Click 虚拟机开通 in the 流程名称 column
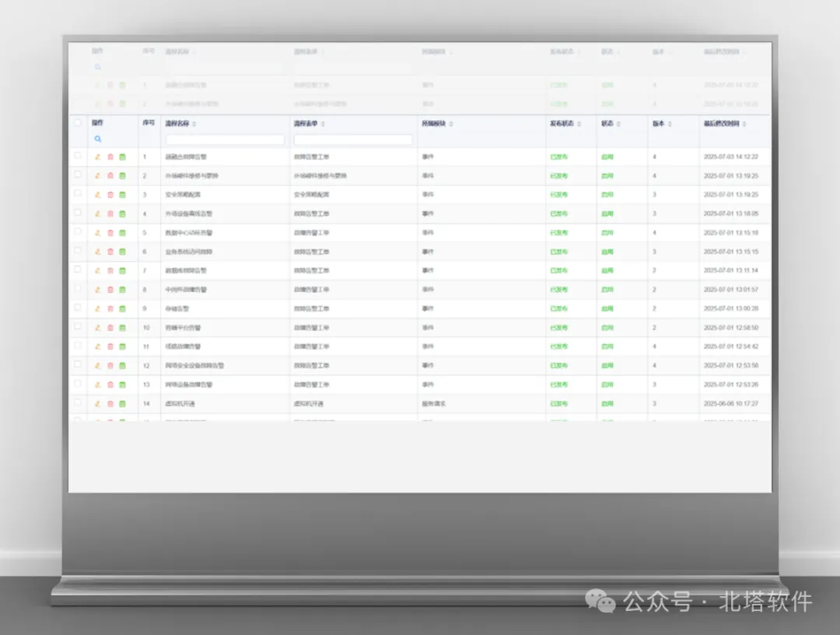 pos(180,403)
